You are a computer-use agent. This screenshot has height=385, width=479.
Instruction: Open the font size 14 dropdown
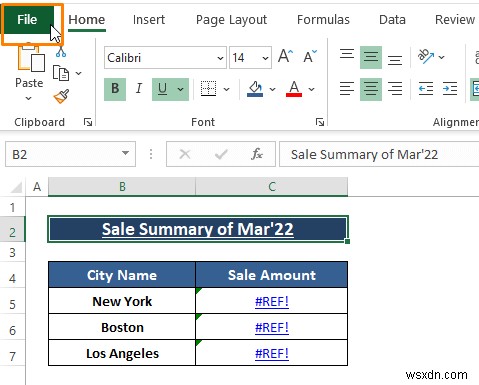coord(265,58)
